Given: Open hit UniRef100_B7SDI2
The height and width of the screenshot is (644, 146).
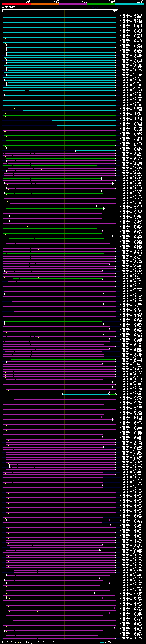Looking at the screenshot, I should tap(131, 25).
